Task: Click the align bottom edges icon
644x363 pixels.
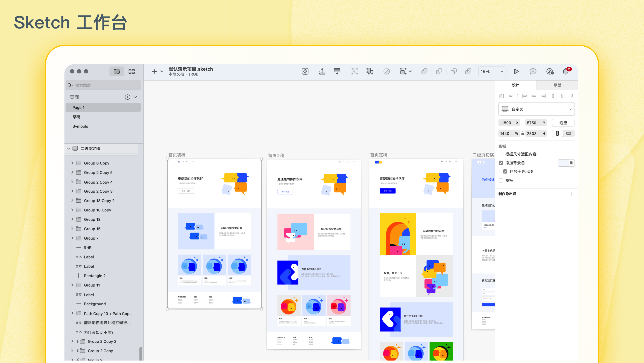Action: point(572,96)
